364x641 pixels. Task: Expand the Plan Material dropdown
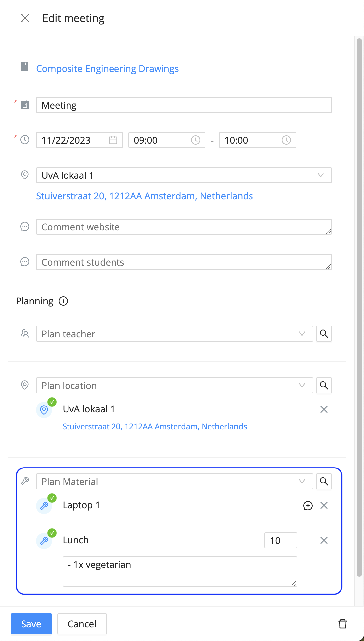pos(174,481)
